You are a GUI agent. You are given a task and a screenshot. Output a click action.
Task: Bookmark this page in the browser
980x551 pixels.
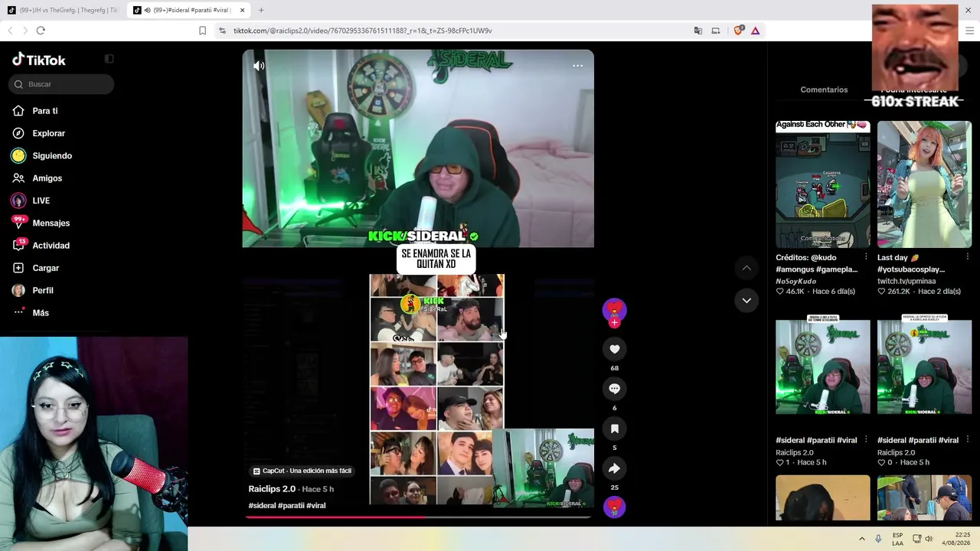coord(202,31)
